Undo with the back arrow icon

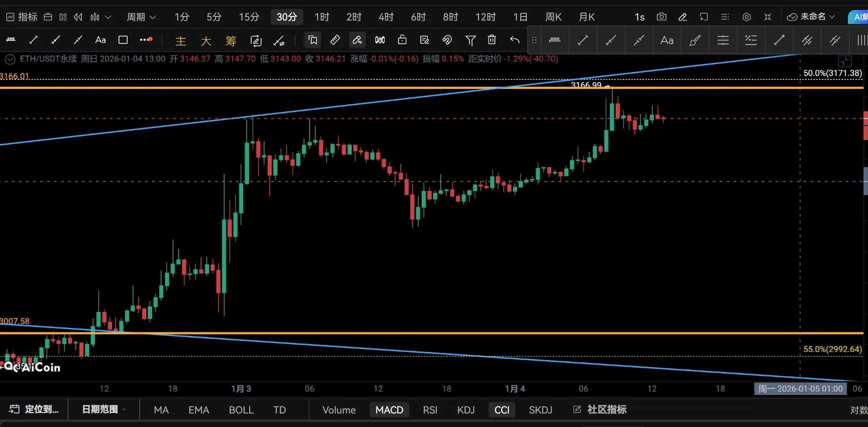[515, 40]
